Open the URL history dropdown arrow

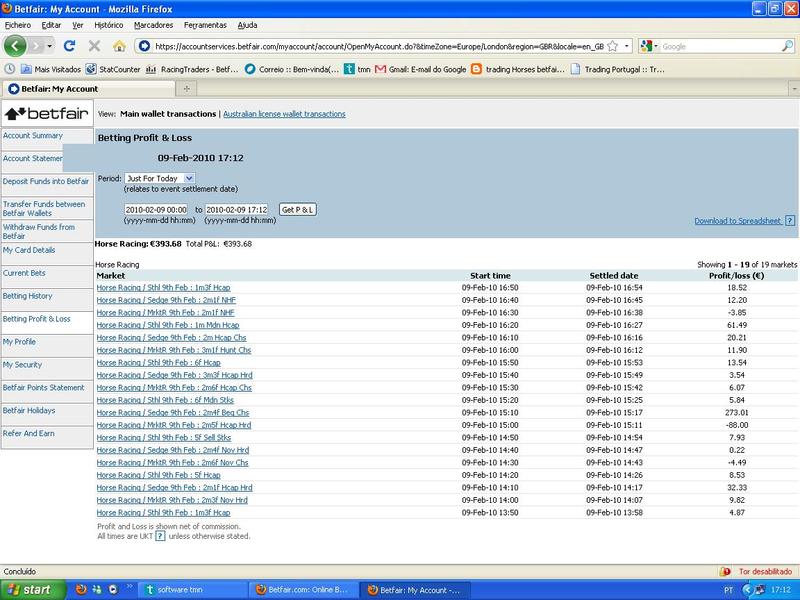point(627,46)
